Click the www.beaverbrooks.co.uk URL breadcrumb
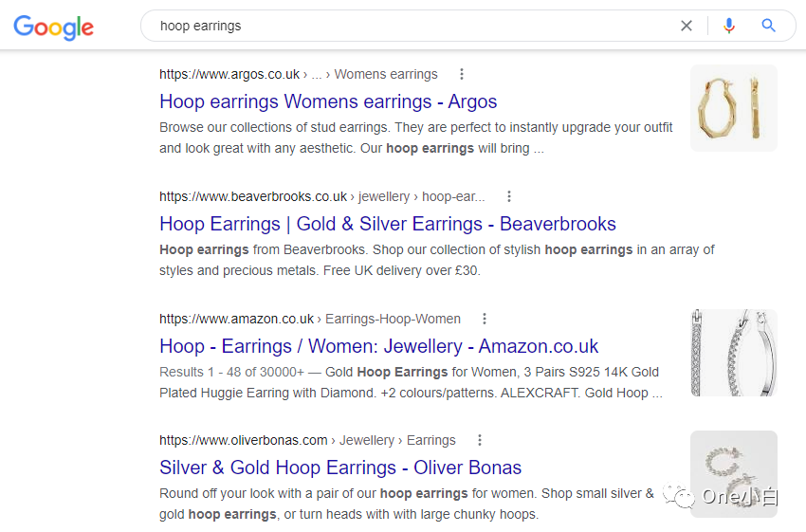The height and width of the screenshot is (532, 806). (x=253, y=196)
